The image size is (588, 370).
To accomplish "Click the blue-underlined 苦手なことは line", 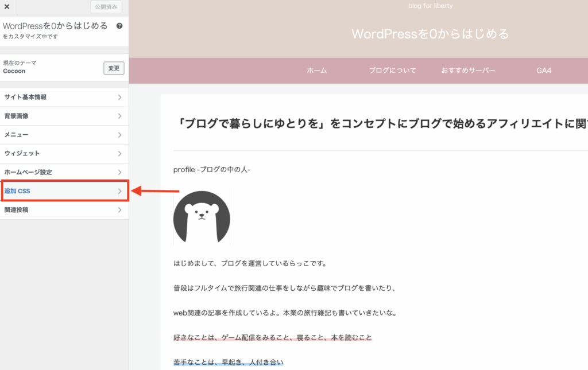I will [x=229, y=362].
